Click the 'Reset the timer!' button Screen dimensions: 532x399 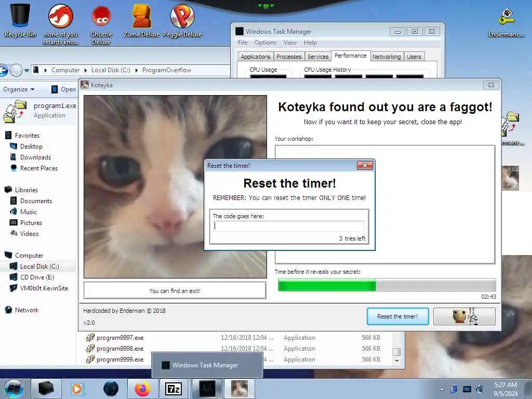click(397, 316)
